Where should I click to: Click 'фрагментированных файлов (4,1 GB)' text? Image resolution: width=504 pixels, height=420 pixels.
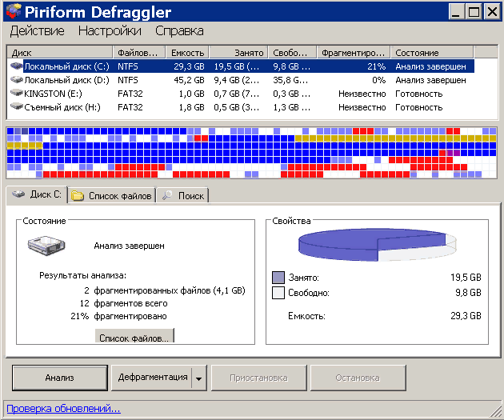[x=170, y=290]
